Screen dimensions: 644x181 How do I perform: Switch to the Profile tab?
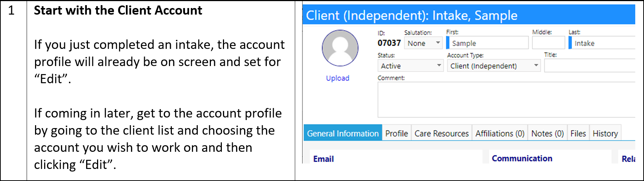[x=397, y=133]
